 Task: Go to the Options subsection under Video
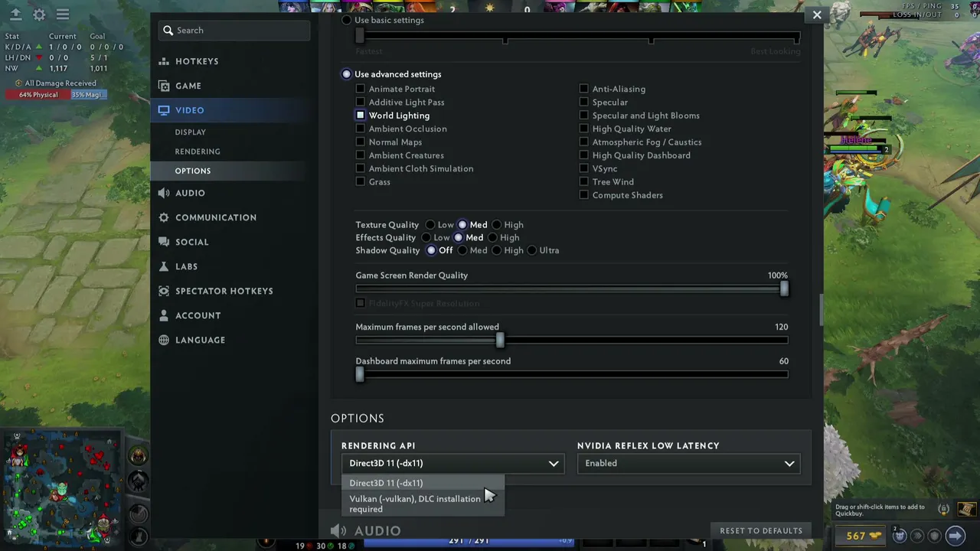click(193, 171)
